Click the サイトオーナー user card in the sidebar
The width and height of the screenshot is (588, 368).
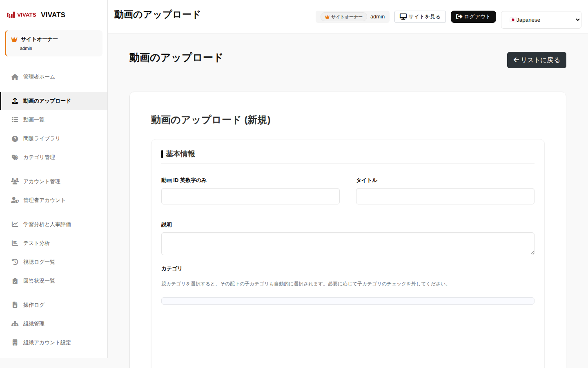pos(53,43)
